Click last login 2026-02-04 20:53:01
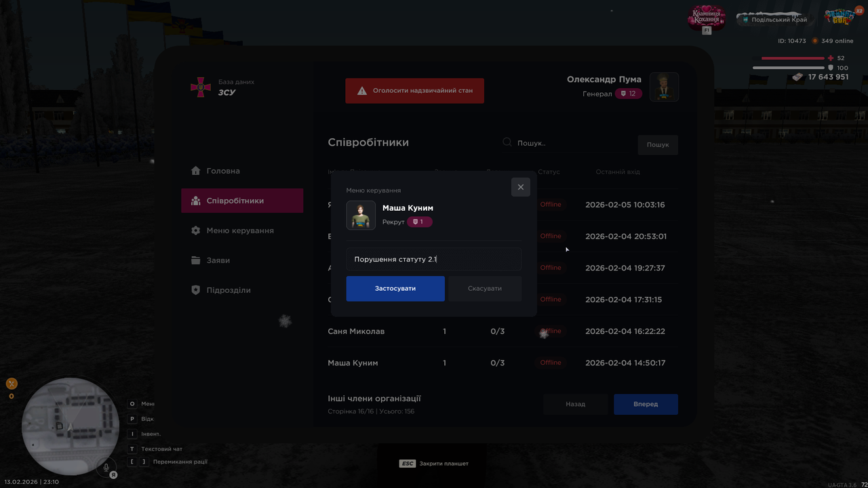Viewport: 868px width, 488px height. pyautogui.click(x=626, y=237)
